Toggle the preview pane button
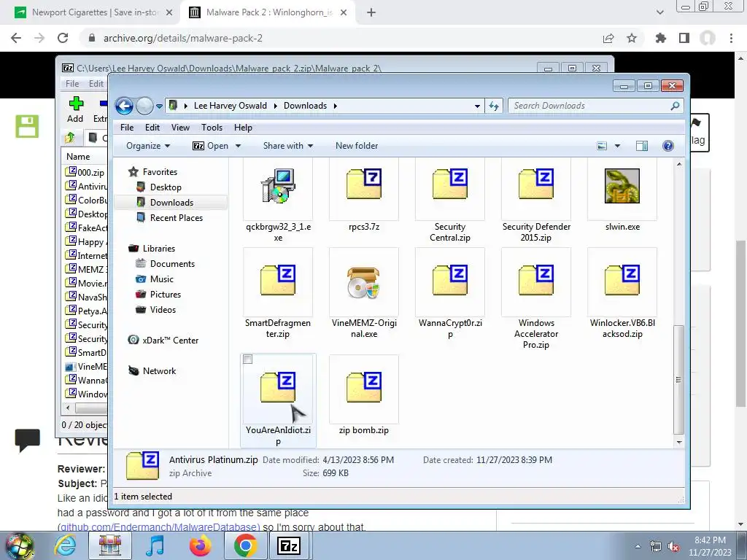This screenshot has height=560, width=747. click(642, 146)
